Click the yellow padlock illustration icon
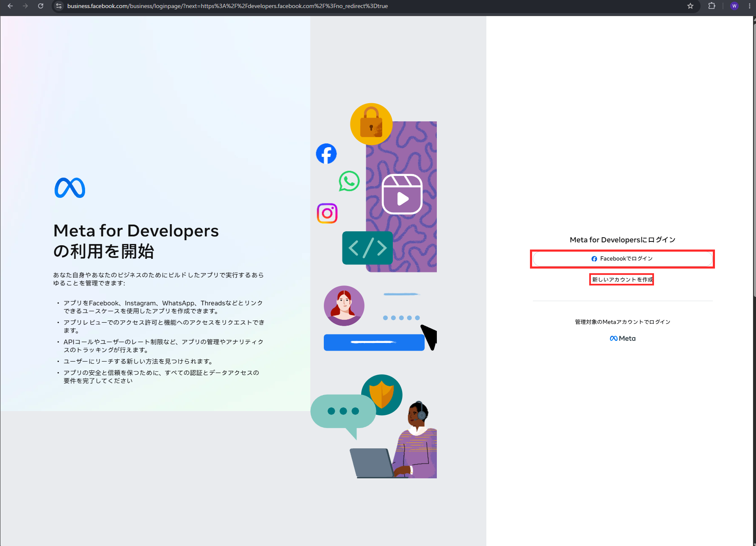The image size is (756, 546). [371, 124]
